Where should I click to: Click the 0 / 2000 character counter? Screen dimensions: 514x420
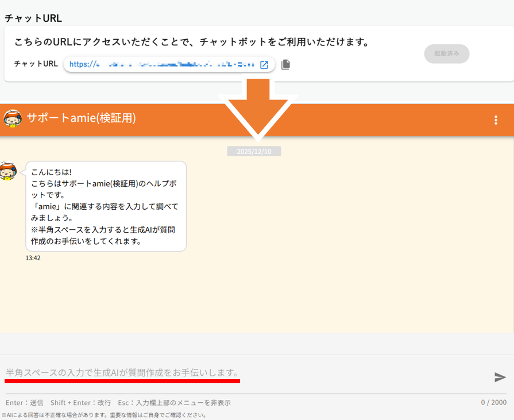pos(493,402)
